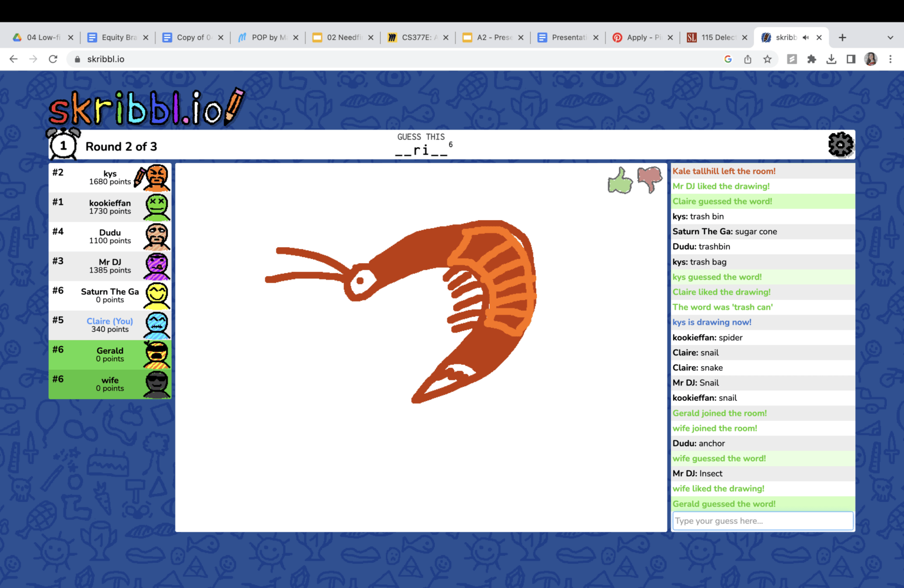Viewport: 904px width, 588px height.
Task: Select Saturn The Ga yellow smiley avatar
Action: click(x=157, y=295)
